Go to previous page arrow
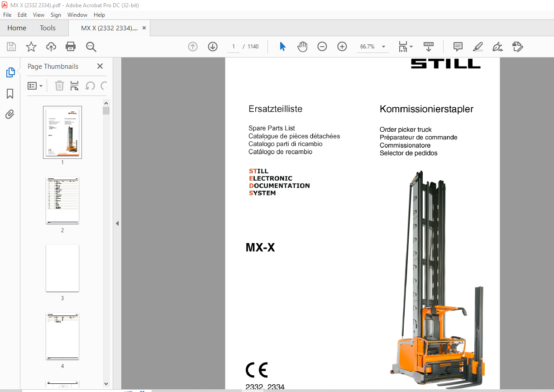The width and height of the screenshot is (554, 392). (x=193, y=47)
